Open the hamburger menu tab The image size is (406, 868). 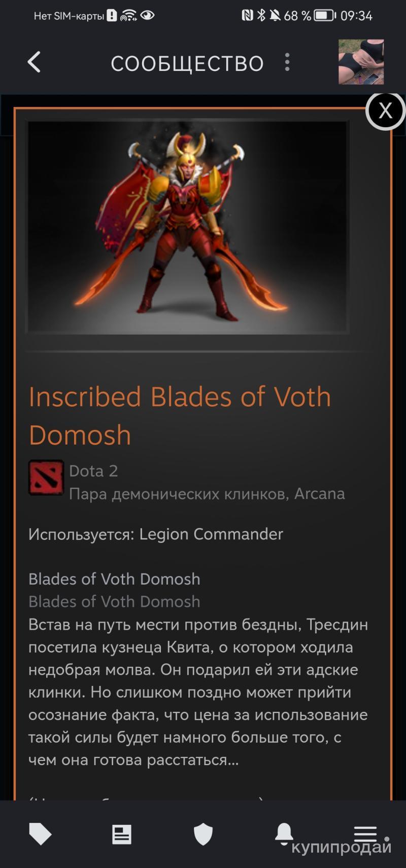click(365, 834)
